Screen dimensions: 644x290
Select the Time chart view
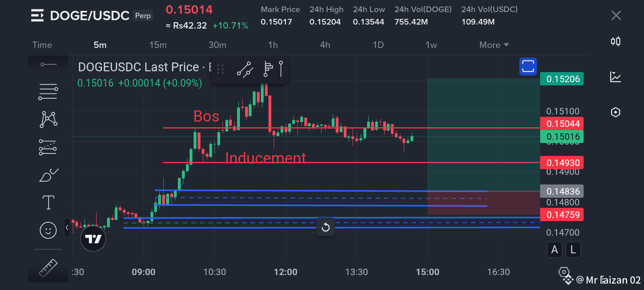pos(42,45)
